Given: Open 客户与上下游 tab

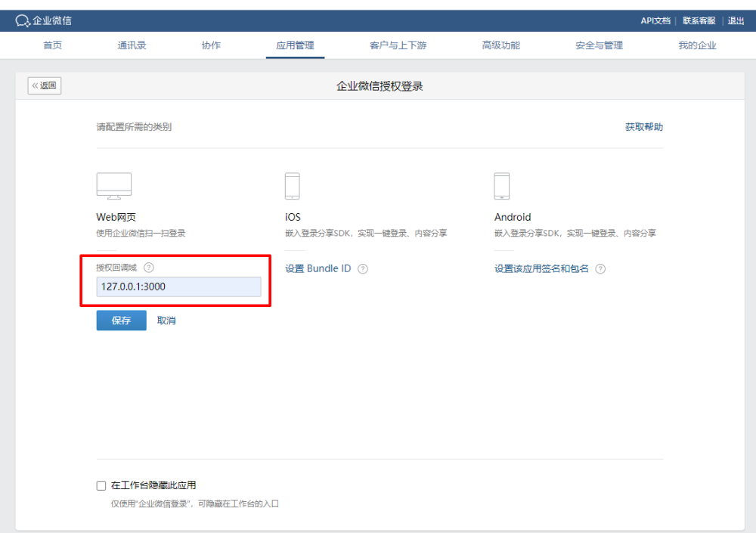Looking at the screenshot, I should [x=398, y=45].
